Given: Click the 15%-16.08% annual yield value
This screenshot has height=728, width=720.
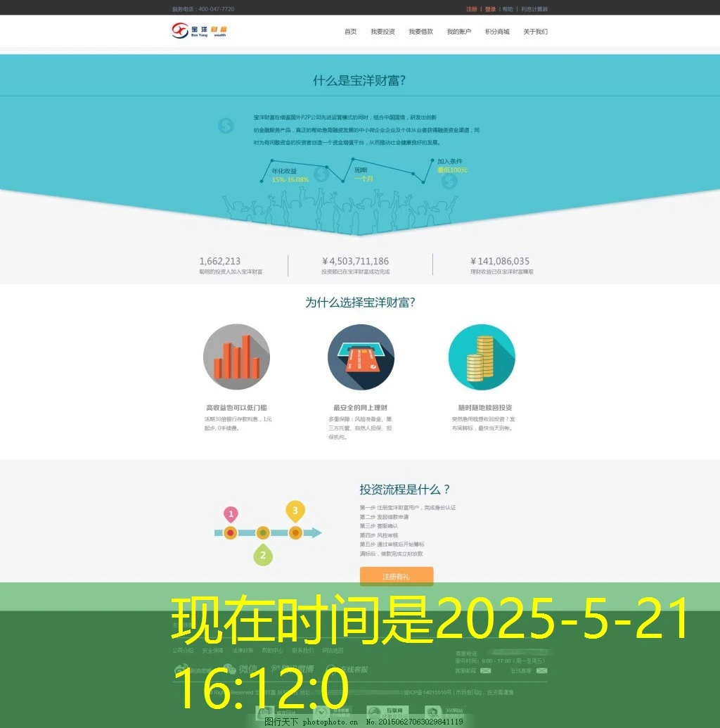Looking at the screenshot, I should pyautogui.click(x=290, y=179).
